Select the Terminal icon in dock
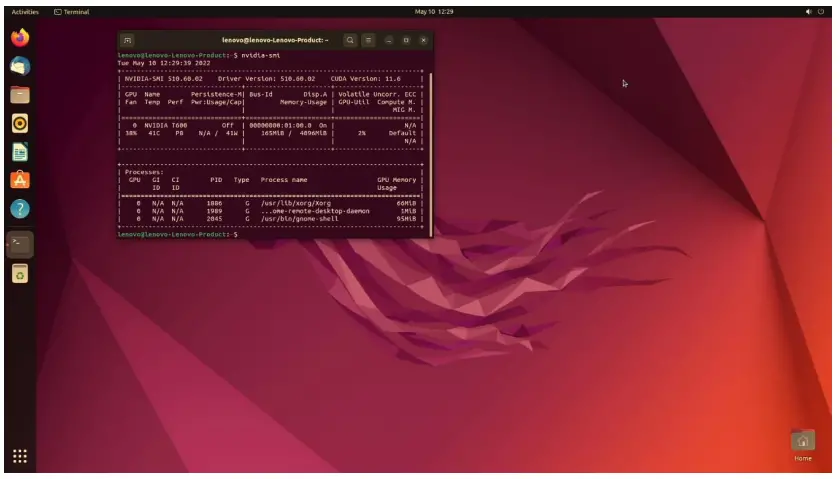 (x=20, y=244)
